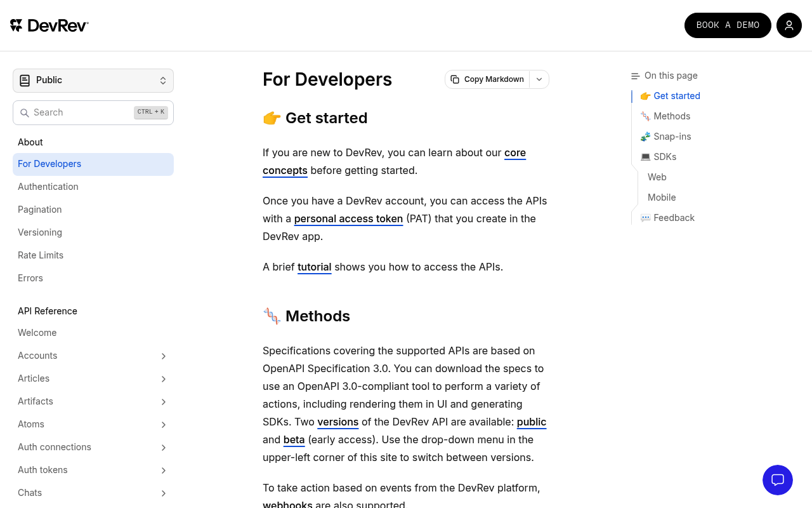The height and width of the screenshot is (508, 812).
Task: Click the About sidebar heading
Action: (30, 142)
